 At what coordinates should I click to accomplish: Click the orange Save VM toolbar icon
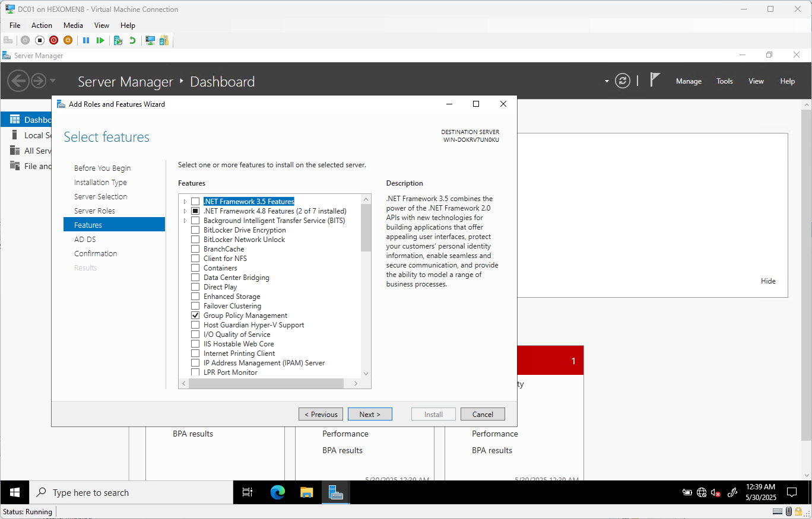click(68, 40)
